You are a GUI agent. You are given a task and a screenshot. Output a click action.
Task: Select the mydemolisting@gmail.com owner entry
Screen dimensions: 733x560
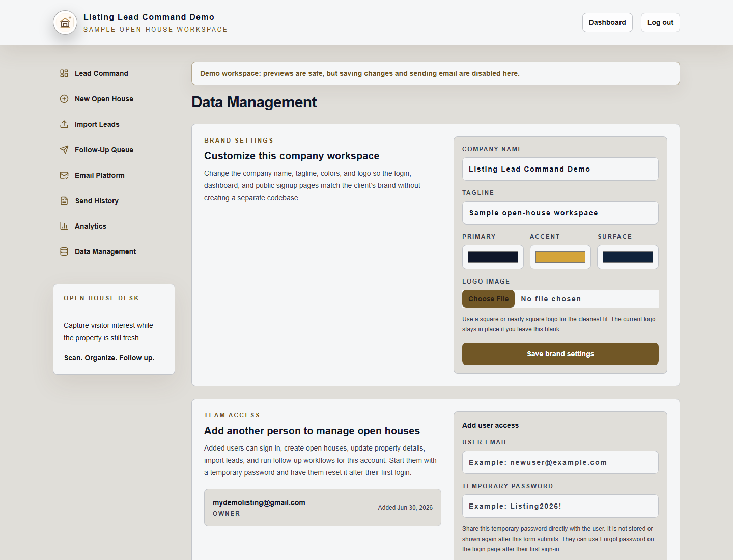pos(323,508)
